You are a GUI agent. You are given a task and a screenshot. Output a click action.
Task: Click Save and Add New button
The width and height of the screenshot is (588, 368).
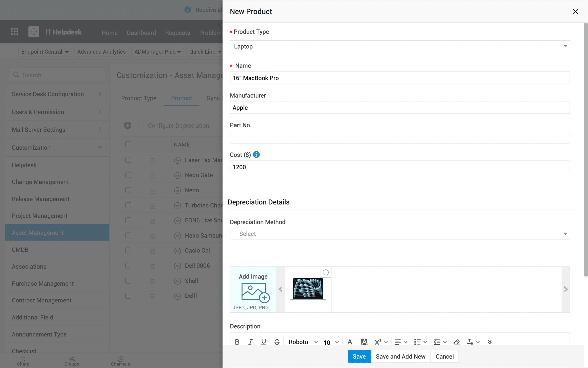[400, 356]
